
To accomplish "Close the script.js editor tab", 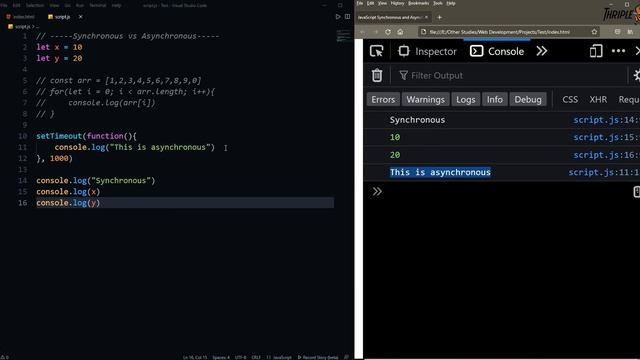I will point(80,17).
